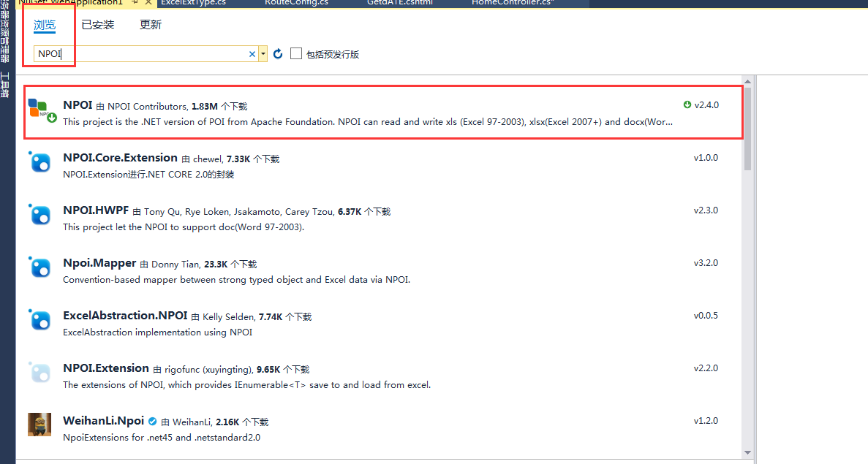Viewport: 868px width, 464px height.
Task: Open the RouteConfig.cs document tab
Action: 296,3
